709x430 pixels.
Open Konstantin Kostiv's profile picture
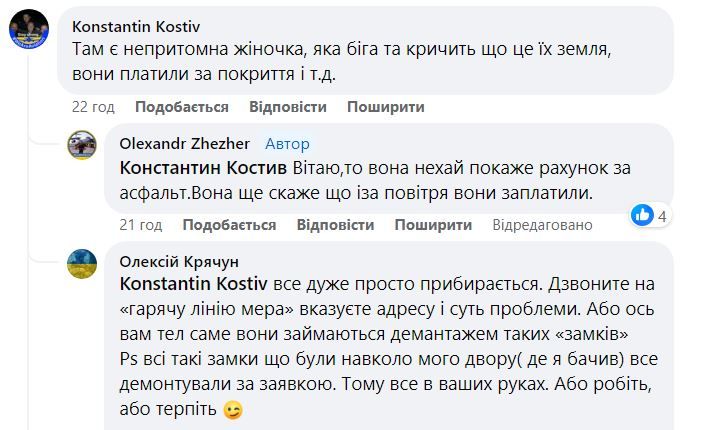[x=28, y=30]
